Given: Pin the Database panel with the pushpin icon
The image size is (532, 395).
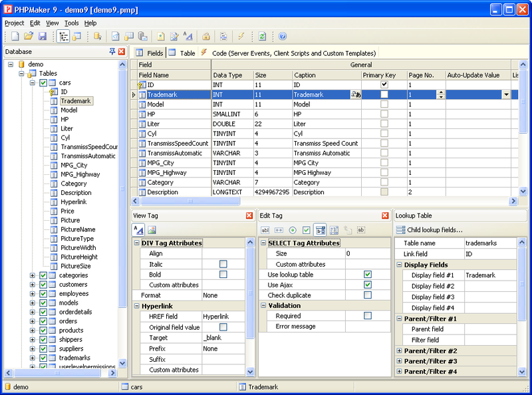Looking at the screenshot, I should [112, 52].
